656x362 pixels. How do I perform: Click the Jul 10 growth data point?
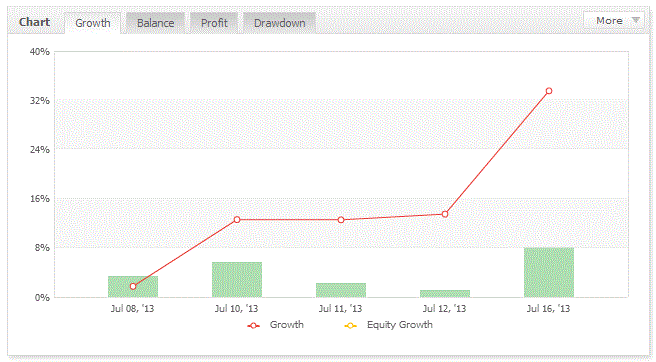point(237,220)
